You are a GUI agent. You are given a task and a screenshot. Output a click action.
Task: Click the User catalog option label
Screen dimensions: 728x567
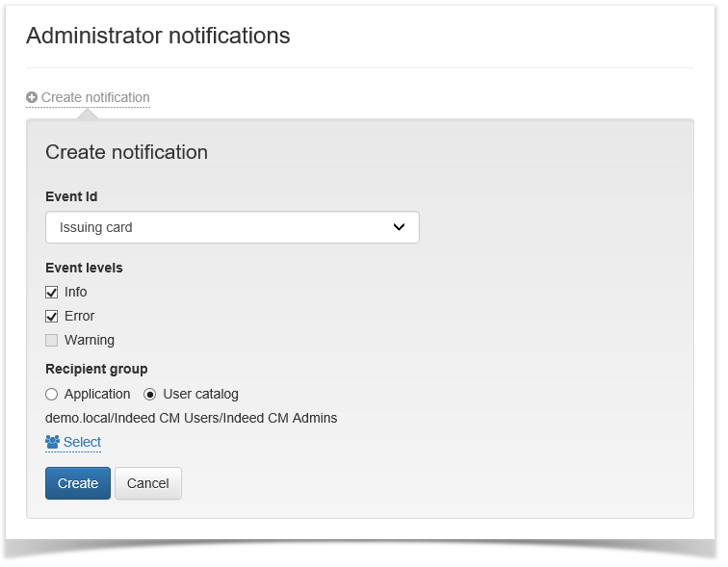200,394
